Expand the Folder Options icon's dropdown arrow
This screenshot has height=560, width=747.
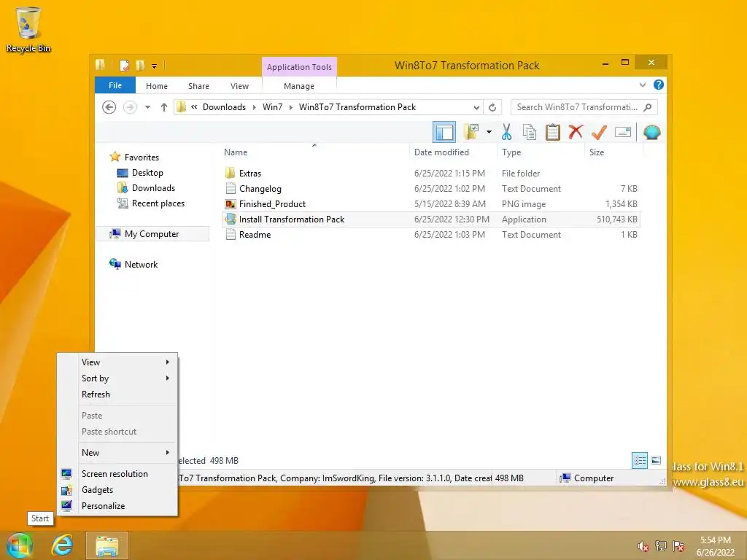coord(489,133)
